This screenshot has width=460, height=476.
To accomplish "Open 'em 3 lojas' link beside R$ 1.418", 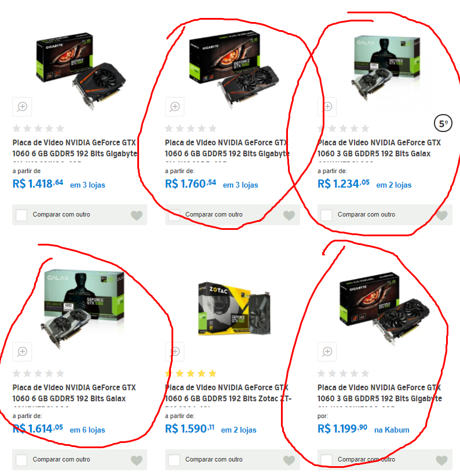I will [87, 185].
